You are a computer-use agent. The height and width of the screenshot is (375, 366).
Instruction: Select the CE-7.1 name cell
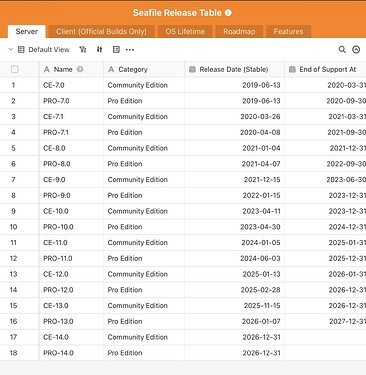(x=71, y=117)
